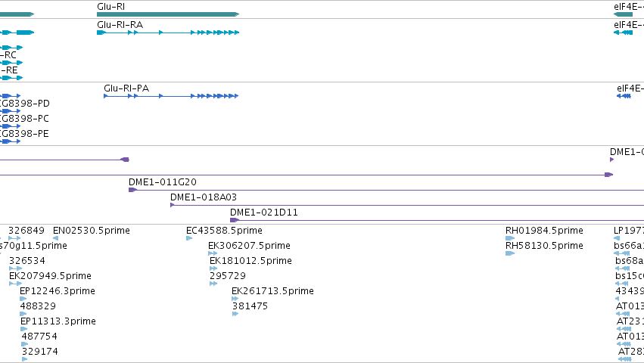
Task: Click the CG8398-PE protein label
Action: (25, 134)
